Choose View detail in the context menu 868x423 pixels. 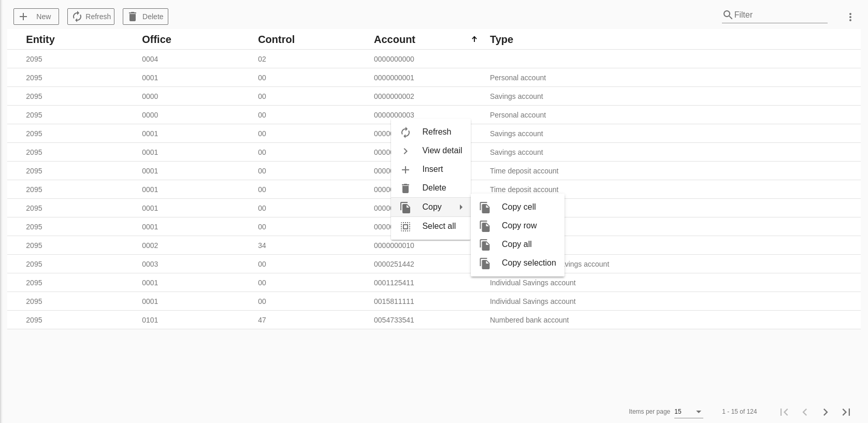431,151
